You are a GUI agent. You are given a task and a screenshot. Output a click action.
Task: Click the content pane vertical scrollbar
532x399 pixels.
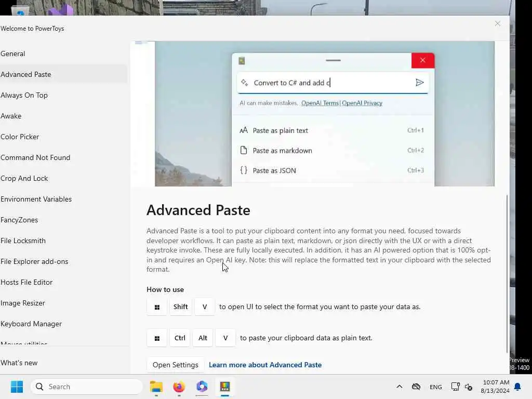click(x=507, y=274)
